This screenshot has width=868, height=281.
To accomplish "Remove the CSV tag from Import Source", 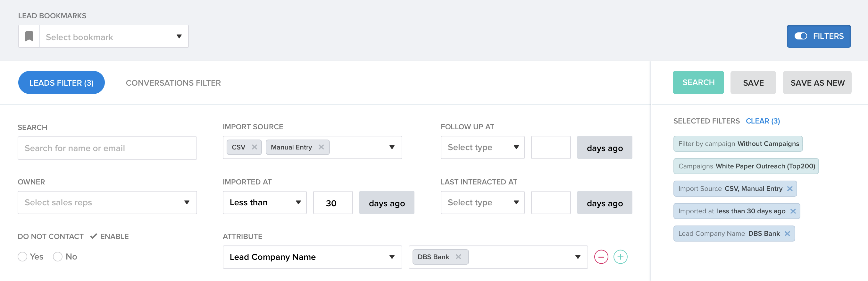I will (x=255, y=147).
